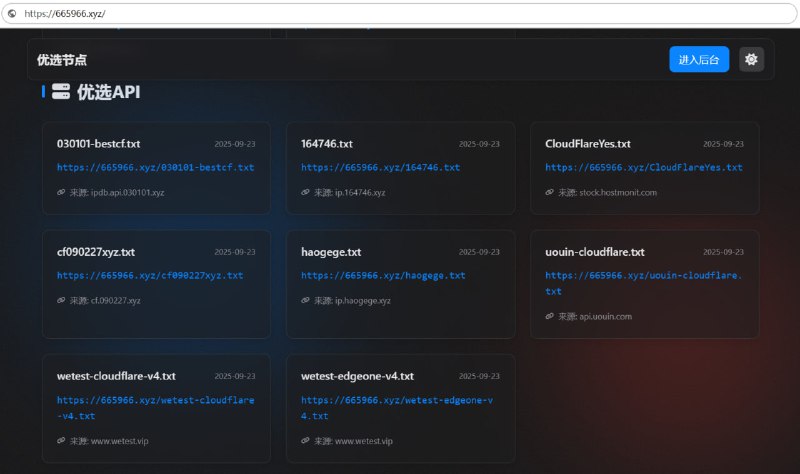Click the theme toggle sun icon
This screenshot has width=800, height=474.
(x=751, y=60)
